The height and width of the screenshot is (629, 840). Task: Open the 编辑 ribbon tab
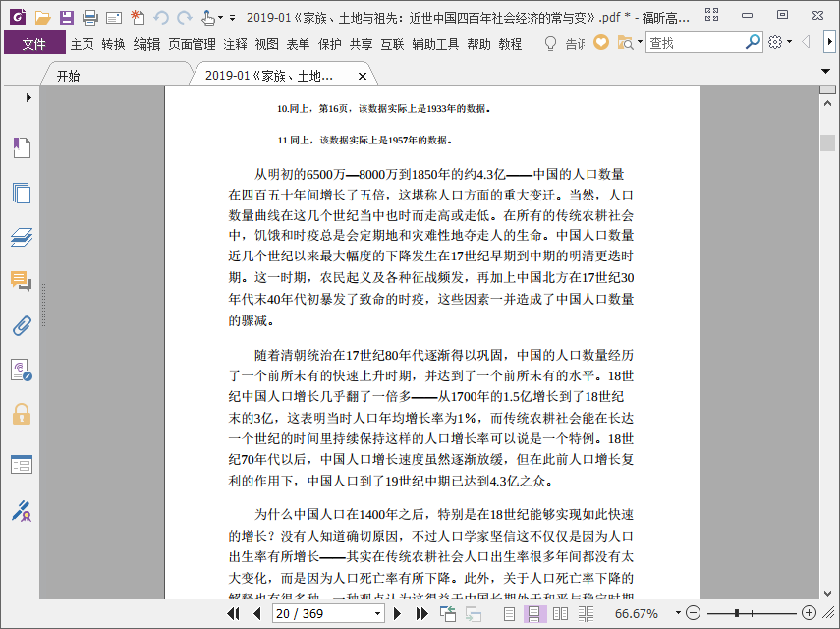click(146, 44)
